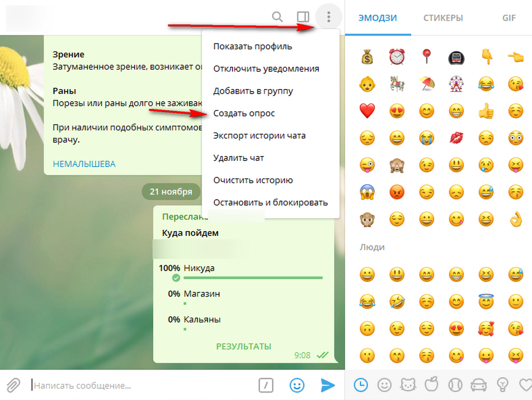Choose Создать опрос from the menu
Viewport: 532px width, 400px height.
tap(244, 113)
